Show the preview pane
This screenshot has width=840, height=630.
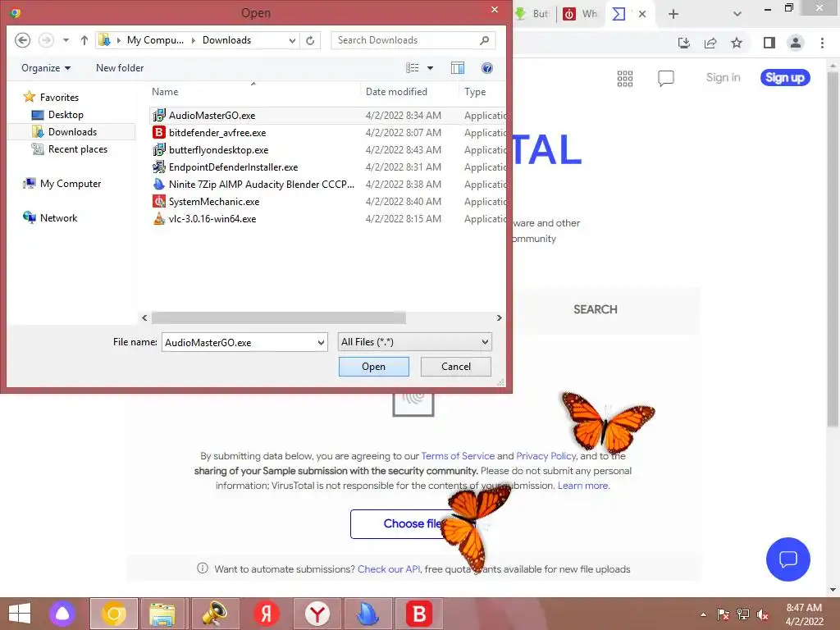(458, 68)
